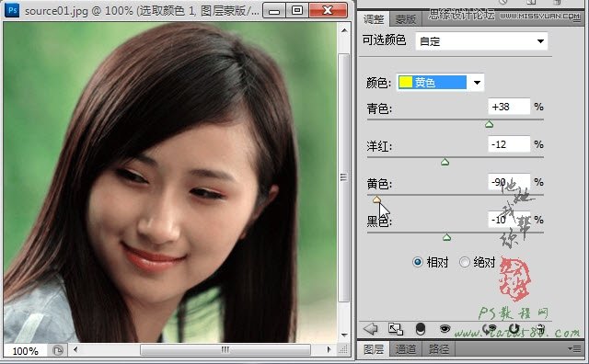Screen dimensions: 589x364
Task: Open the Layers panel flyout menu icon
Action: (574, 349)
